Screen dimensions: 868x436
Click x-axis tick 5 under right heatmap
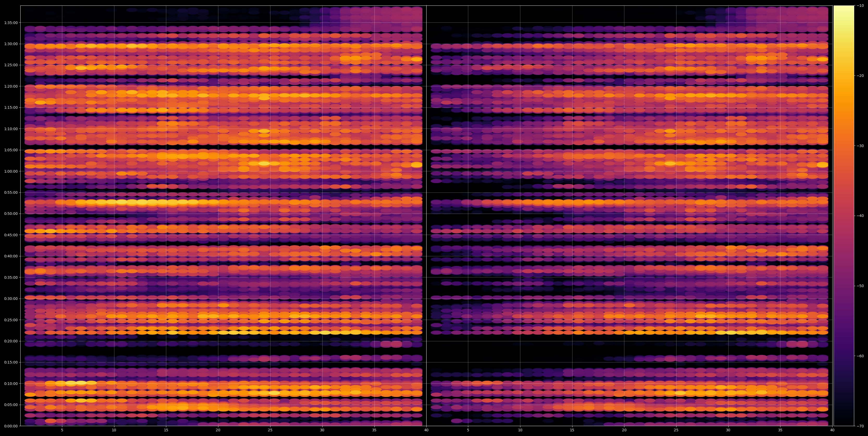[468, 430]
